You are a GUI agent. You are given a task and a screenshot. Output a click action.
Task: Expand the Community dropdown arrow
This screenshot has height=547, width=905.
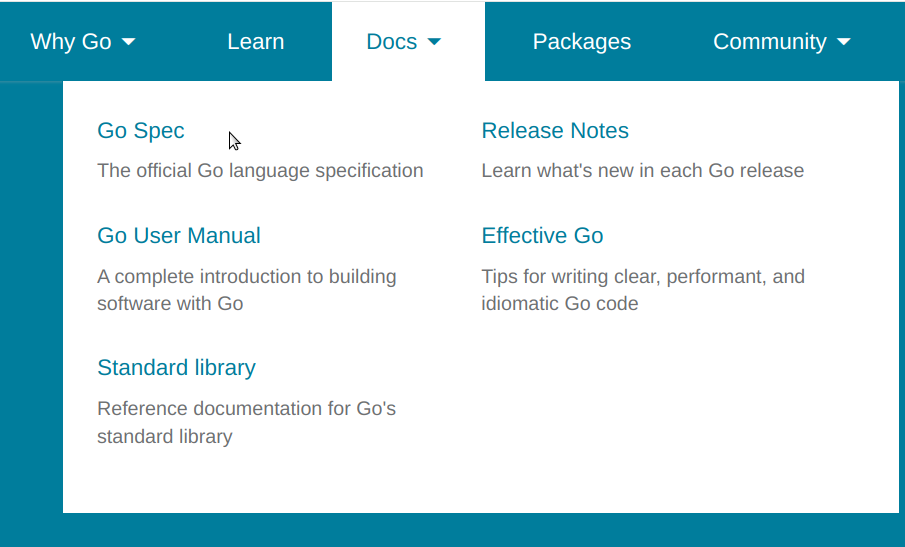pyautogui.click(x=843, y=42)
